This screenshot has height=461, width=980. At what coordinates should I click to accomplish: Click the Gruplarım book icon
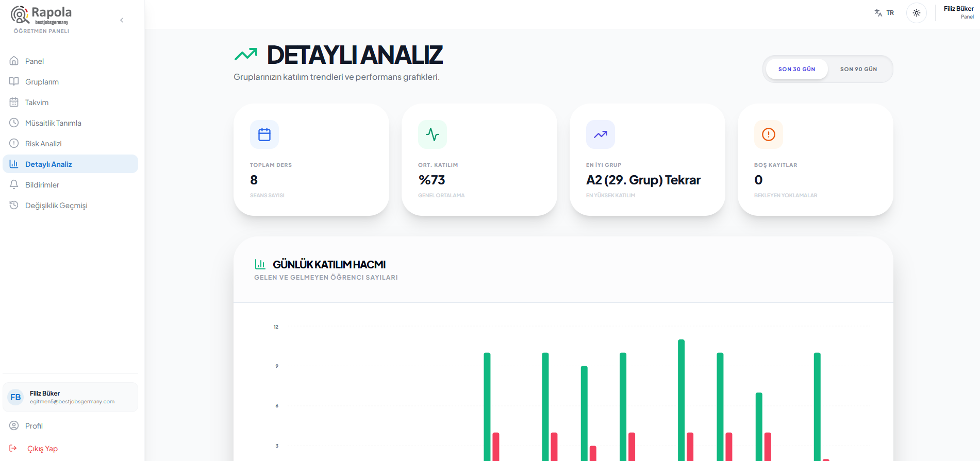point(14,81)
